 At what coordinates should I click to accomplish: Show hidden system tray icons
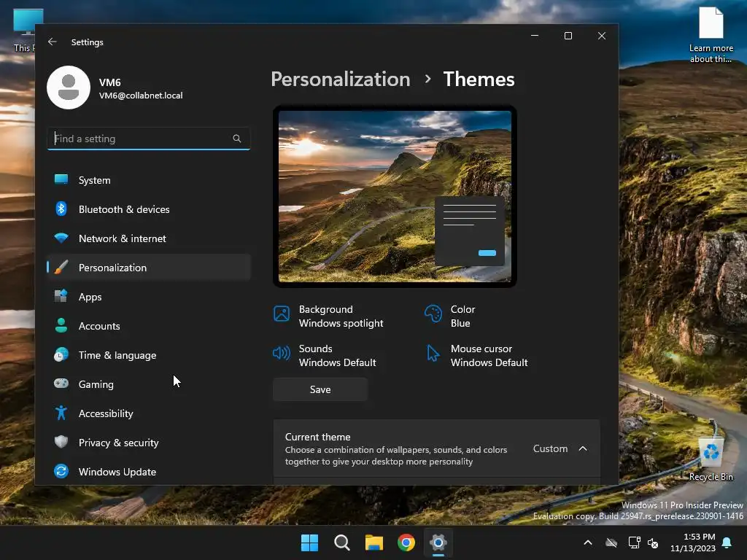pos(588,542)
